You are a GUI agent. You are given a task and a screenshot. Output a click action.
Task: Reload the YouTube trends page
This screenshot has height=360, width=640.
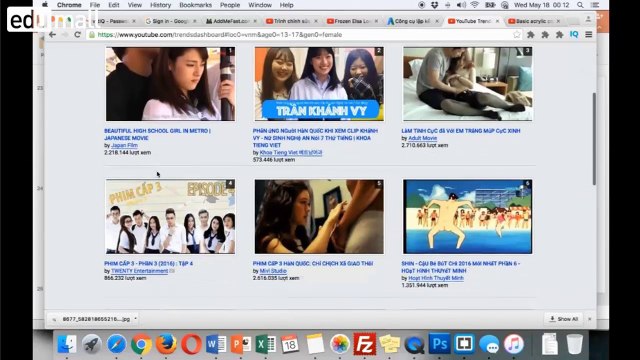[78, 35]
